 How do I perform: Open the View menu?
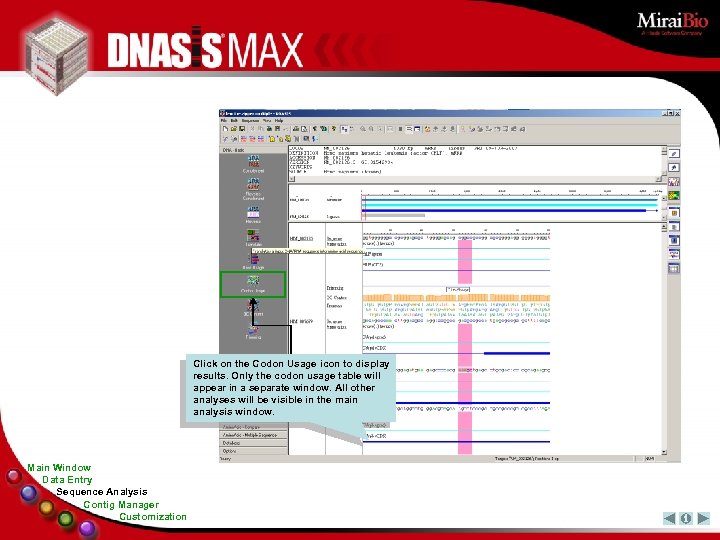(x=267, y=120)
